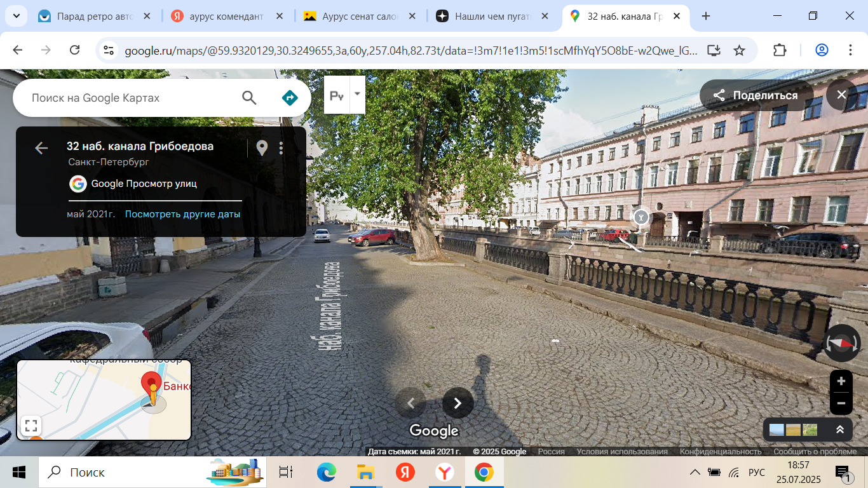Click the directions icon beside the search box
Image resolution: width=868 pixels, height=488 pixels.
click(x=290, y=98)
